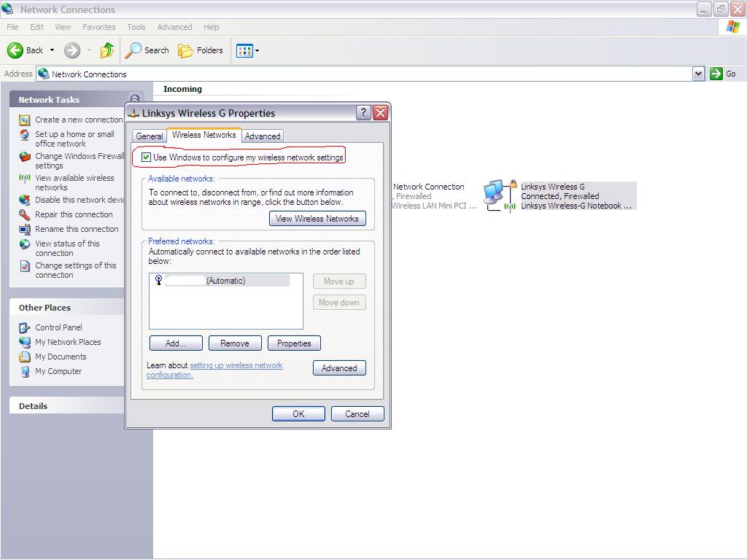Click Disable this network device icon
Viewport: 747px width, 560px height.
(x=25, y=200)
